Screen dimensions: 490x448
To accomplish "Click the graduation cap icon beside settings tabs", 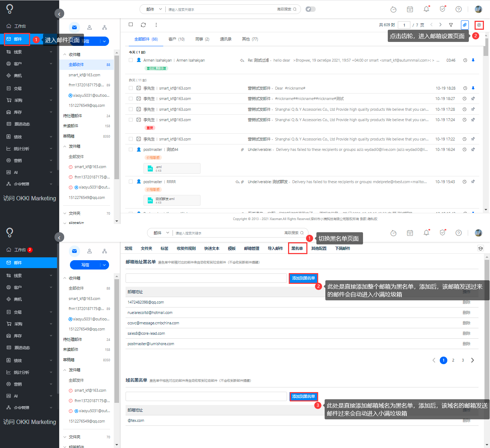I will [x=481, y=248].
